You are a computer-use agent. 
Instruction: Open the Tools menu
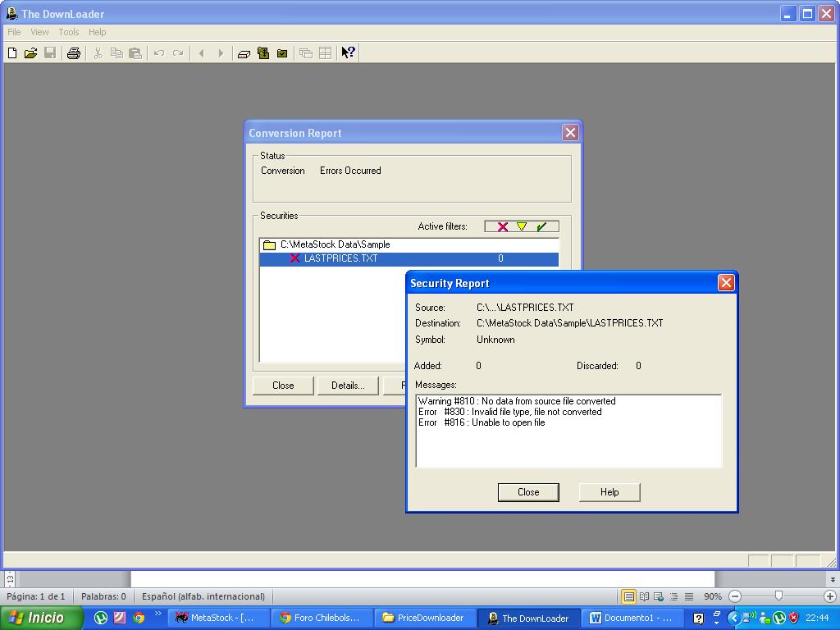tap(69, 32)
